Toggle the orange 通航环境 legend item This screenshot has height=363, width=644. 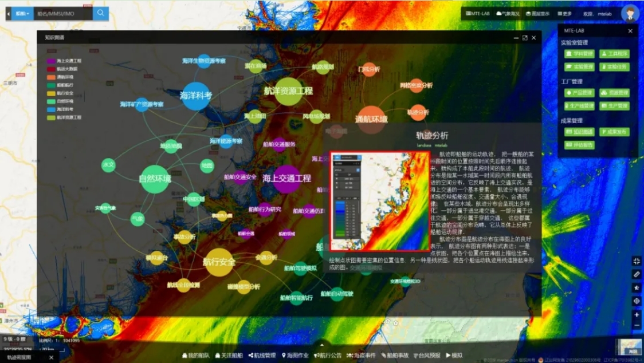click(x=51, y=76)
